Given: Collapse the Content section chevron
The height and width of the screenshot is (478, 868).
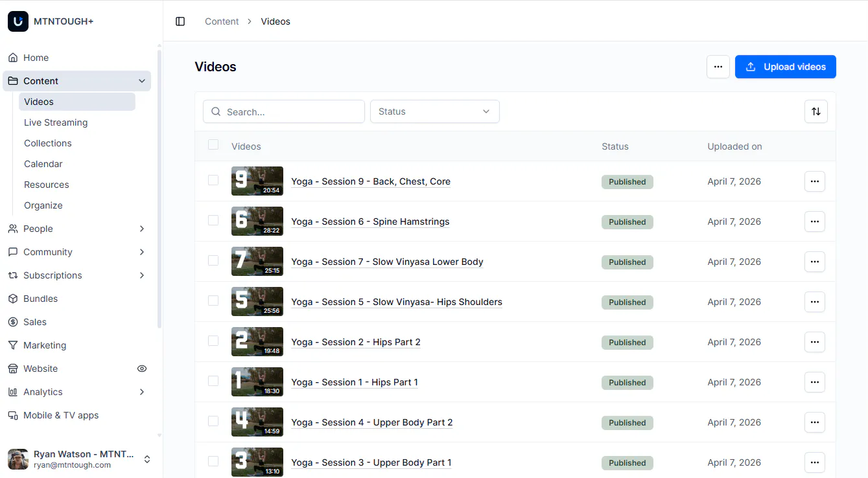Looking at the screenshot, I should [x=142, y=81].
